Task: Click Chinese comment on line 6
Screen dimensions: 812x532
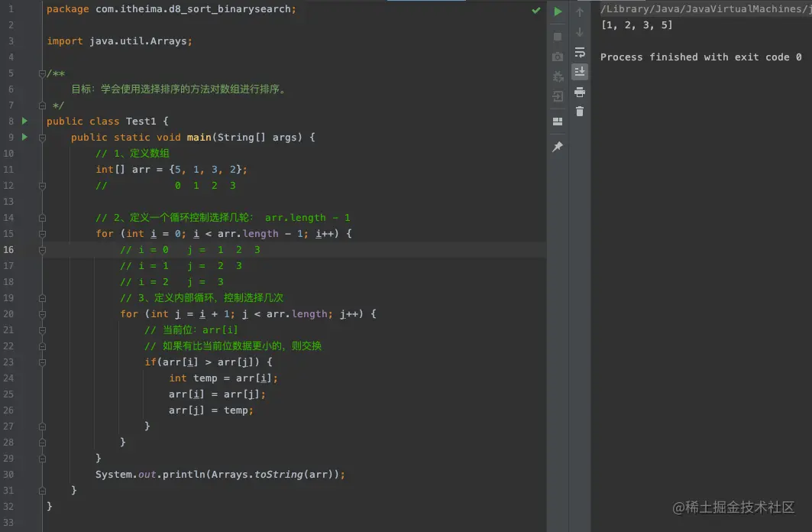Action: pyautogui.click(x=178, y=89)
